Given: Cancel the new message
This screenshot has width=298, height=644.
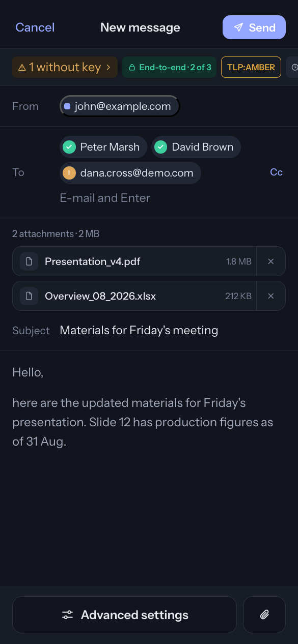Looking at the screenshot, I should [x=35, y=27].
